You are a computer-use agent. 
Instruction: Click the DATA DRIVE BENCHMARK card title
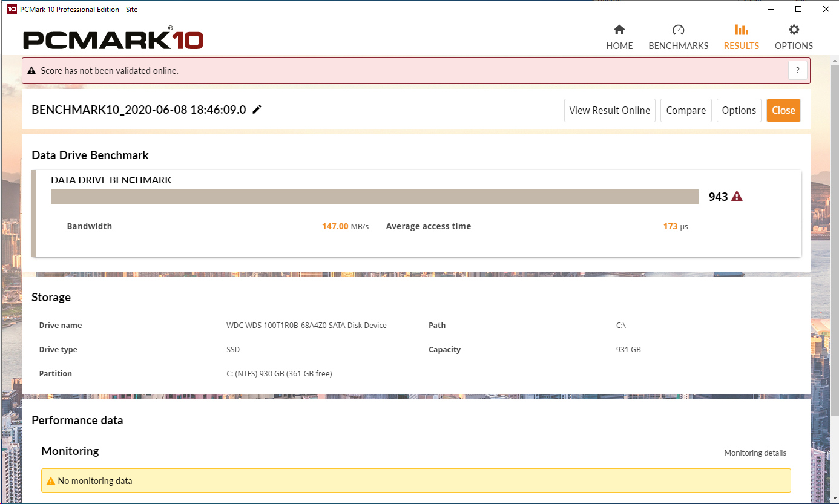[x=111, y=180]
